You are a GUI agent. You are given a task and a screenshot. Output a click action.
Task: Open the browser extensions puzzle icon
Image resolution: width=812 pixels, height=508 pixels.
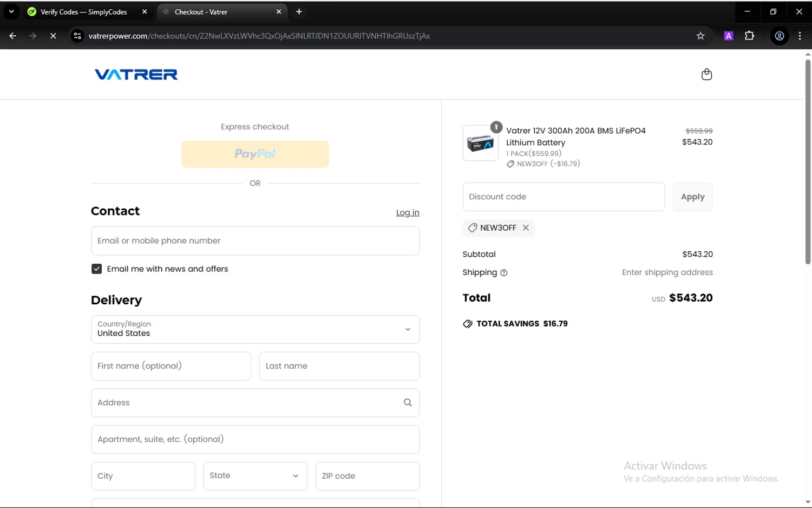[749, 36]
